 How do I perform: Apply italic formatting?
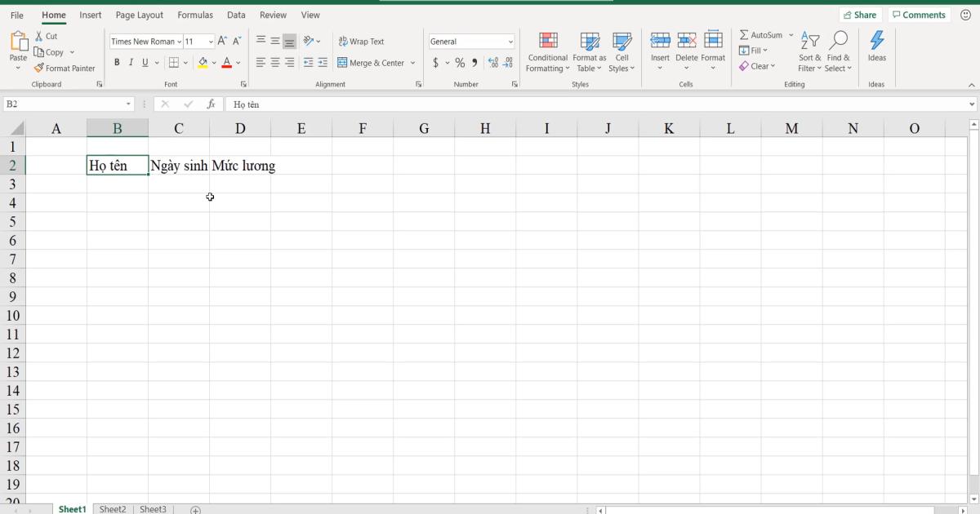[x=131, y=62]
